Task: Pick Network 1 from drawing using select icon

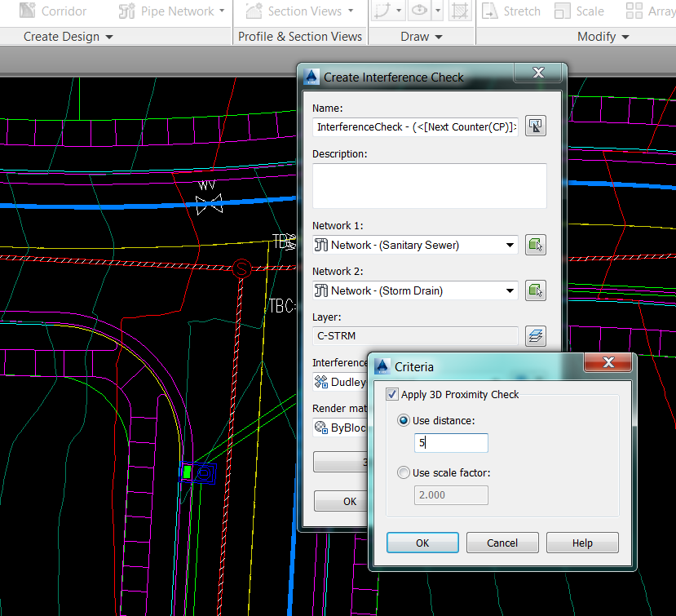Action: coord(535,244)
